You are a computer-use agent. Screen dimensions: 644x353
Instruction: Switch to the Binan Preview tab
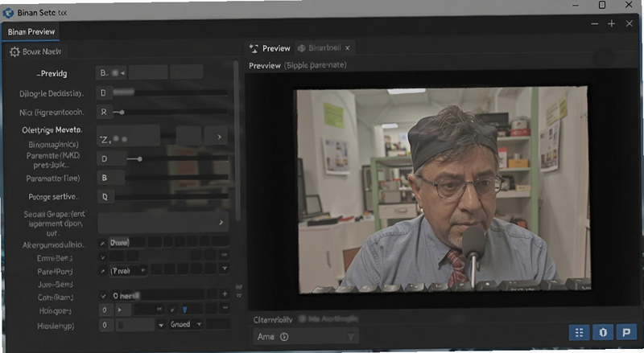31,32
